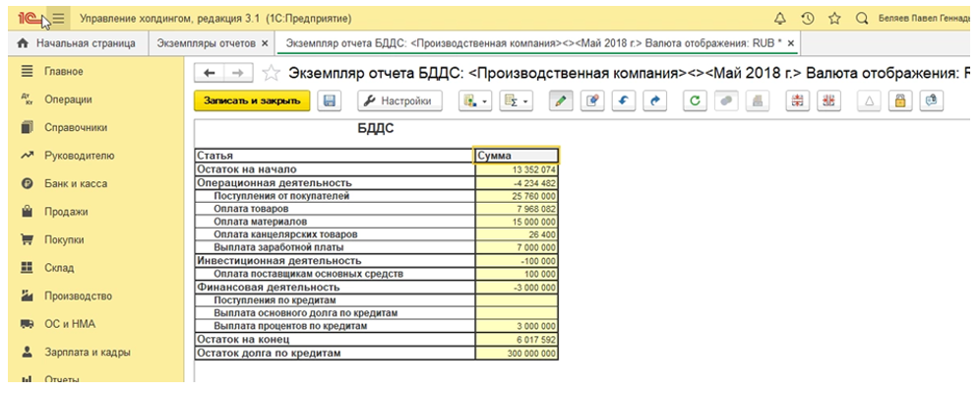Select Оплата канцелярских товаров amount 26 400
The image size is (980, 393).
pos(517,234)
